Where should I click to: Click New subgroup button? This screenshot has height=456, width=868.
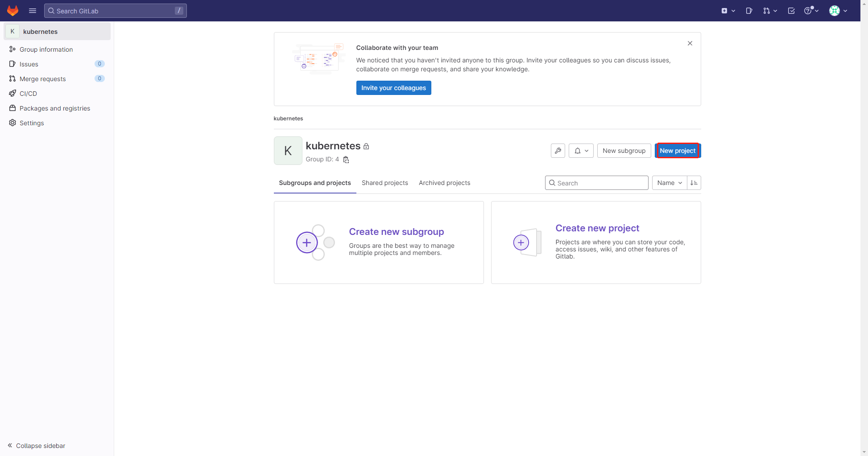[624, 151]
